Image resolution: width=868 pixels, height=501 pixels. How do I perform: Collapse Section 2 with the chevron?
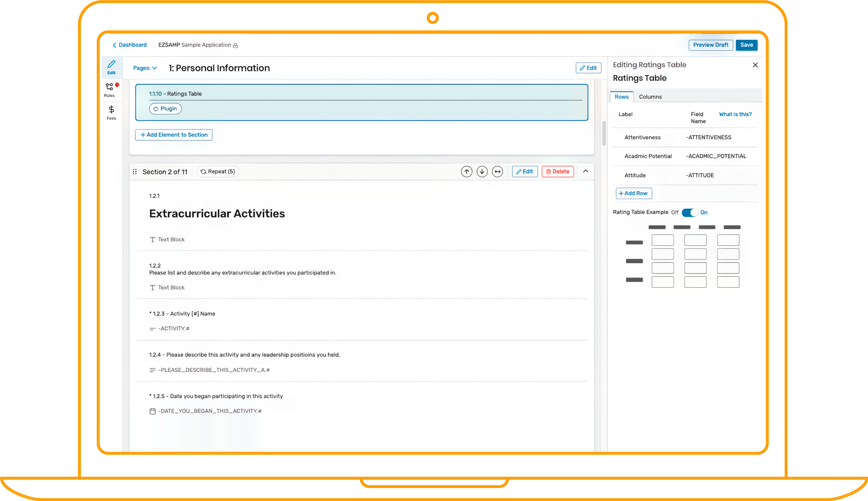point(585,171)
